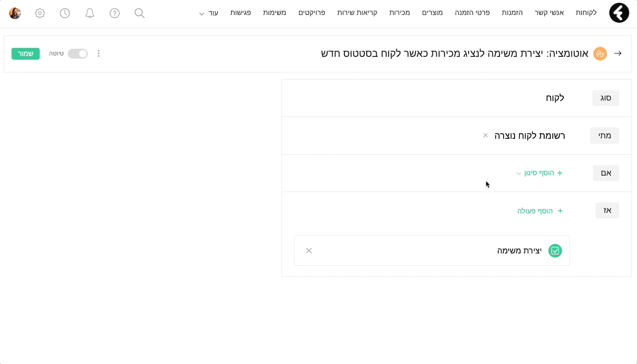Open the three-dot options menu
637x364 pixels.
point(99,54)
